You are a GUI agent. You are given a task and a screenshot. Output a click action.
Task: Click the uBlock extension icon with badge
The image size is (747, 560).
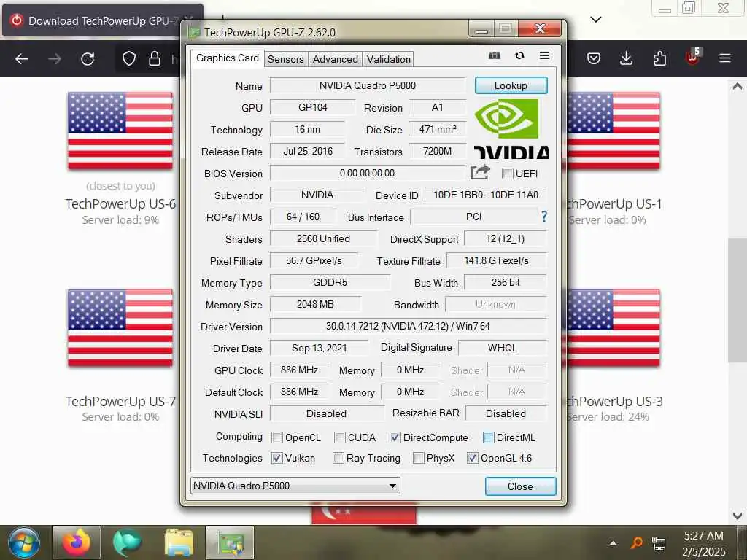coord(693,57)
